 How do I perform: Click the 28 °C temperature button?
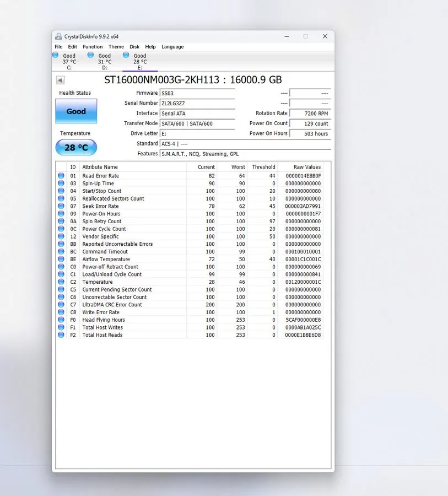click(76, 147)
